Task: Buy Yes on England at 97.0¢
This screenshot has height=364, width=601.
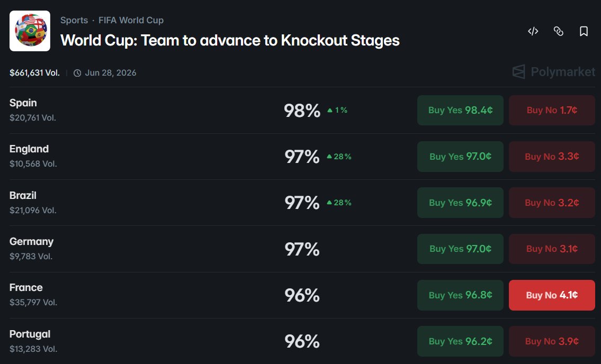Action: click(x=460, y=157)
